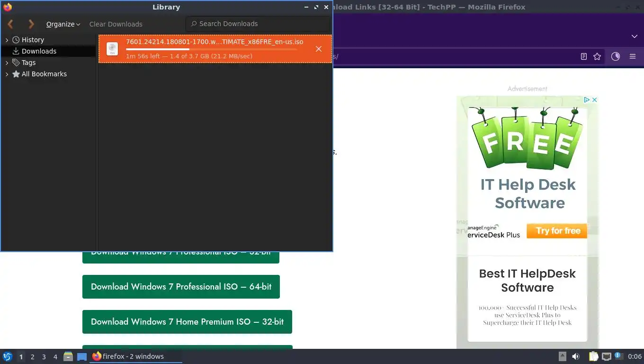This screenshot has width=644, height=364.
Task: Select All Bookmarks in the sidebar
Action: coord(44,74)
